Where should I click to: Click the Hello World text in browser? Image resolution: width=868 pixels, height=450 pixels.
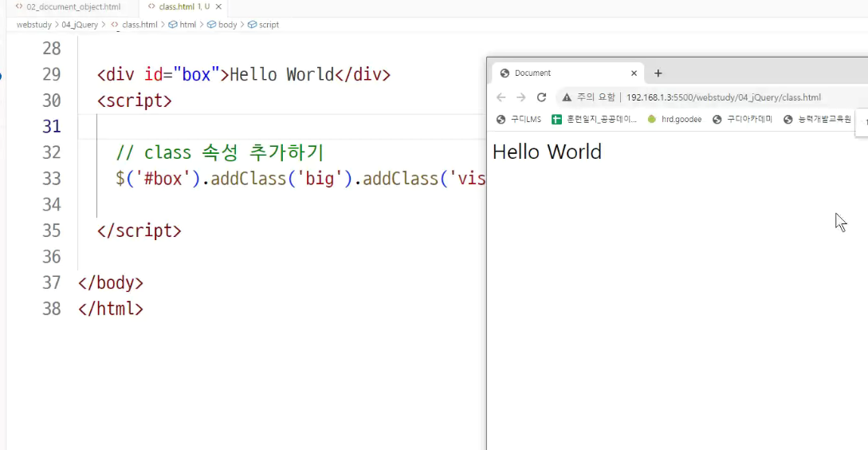click(x=547, y=152)
